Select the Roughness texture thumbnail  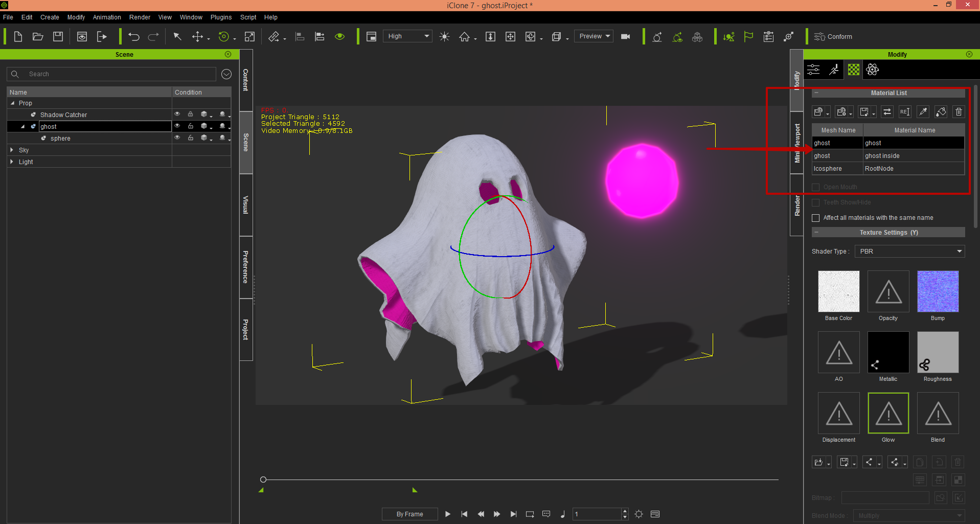(x=938, y=352)
